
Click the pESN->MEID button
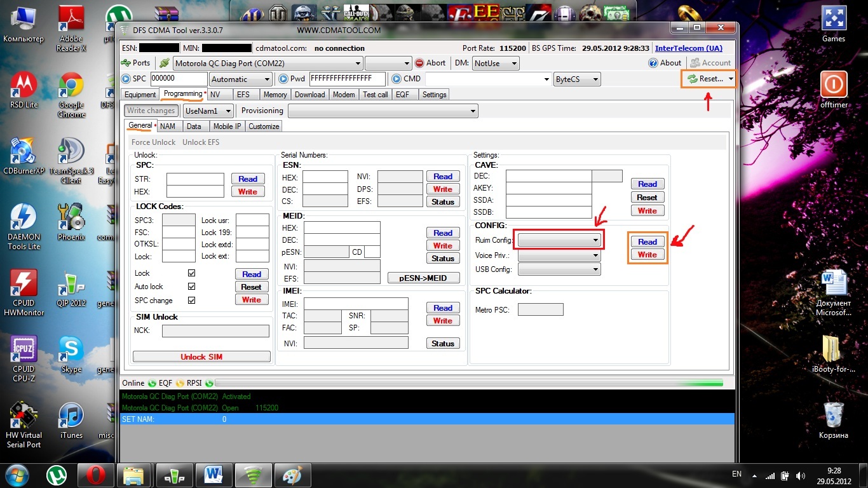tap(423, 278)
